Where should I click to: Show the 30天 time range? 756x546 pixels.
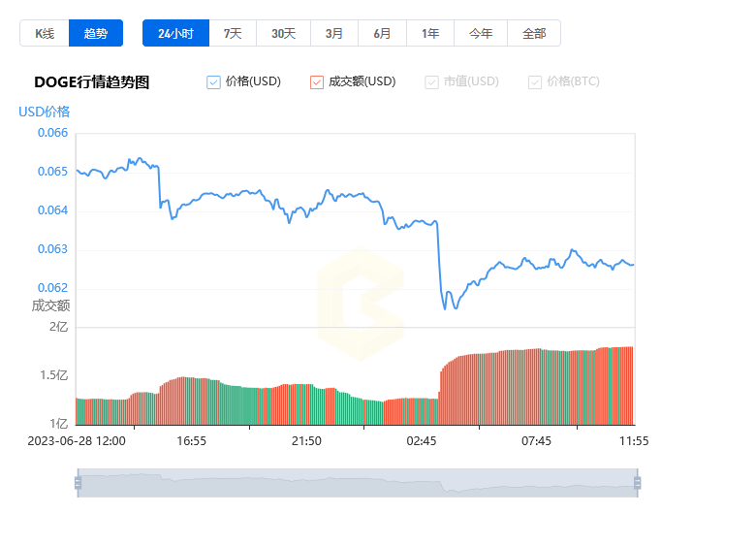[x=283, y=33]
